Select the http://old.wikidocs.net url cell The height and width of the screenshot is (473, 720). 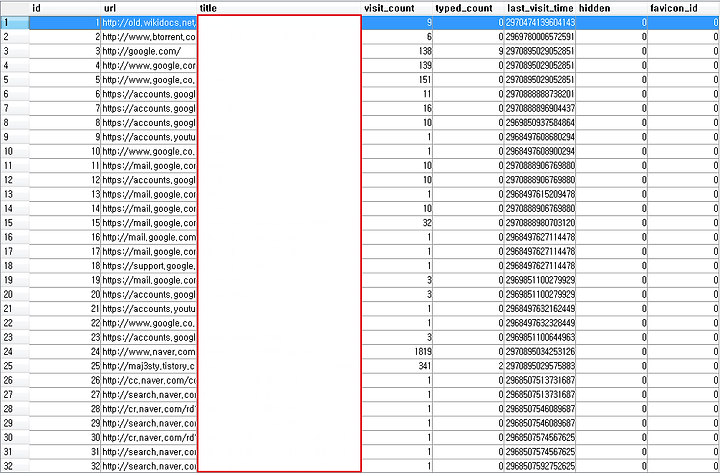(148, 23)
